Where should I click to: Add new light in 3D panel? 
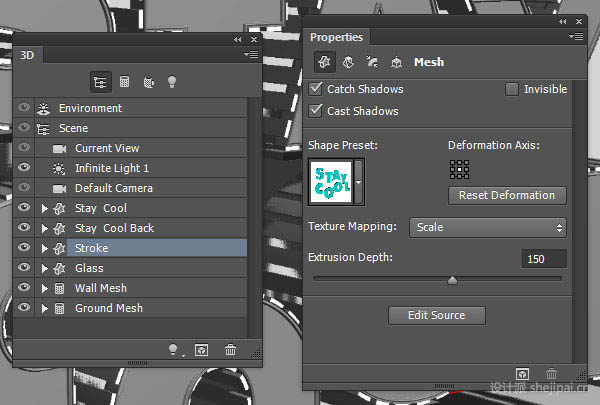pos(173,350)
